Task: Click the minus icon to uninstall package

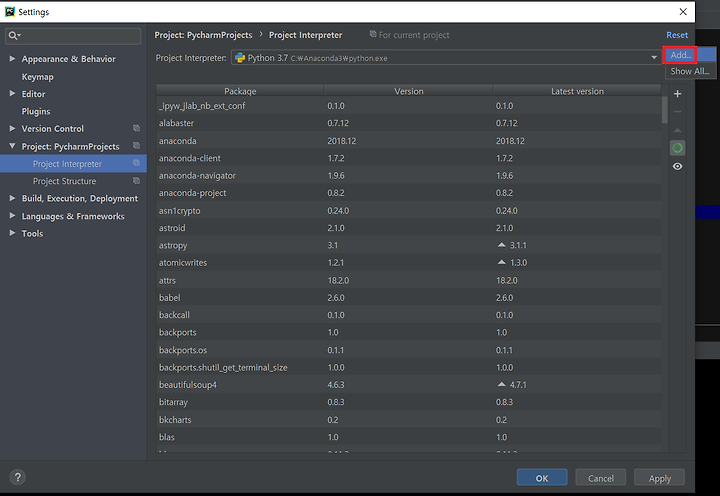Action: pos(677,112)
